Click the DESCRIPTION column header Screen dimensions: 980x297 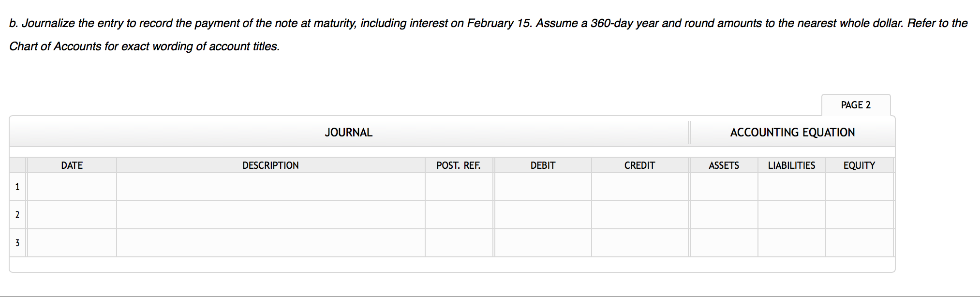point(270,165)
